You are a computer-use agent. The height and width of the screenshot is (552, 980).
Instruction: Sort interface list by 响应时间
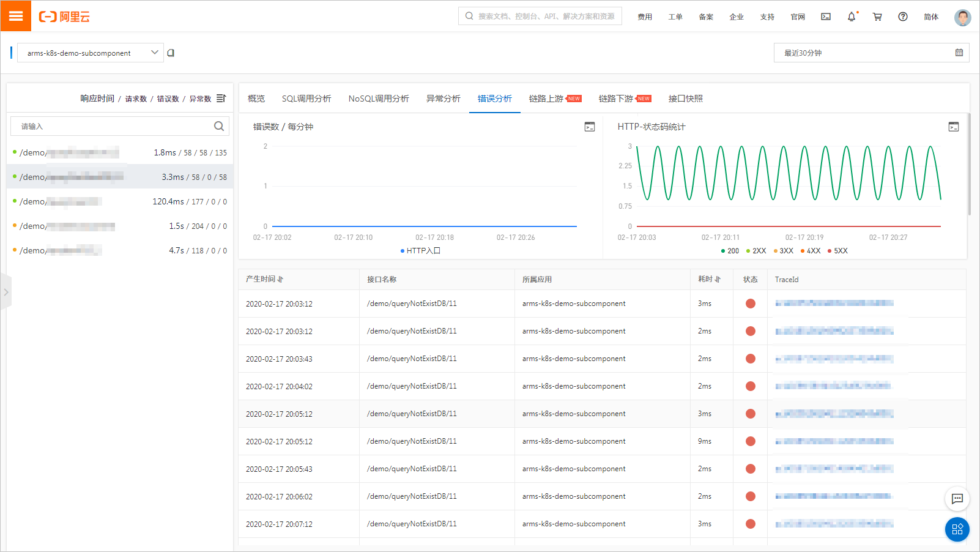pos(97,98)
